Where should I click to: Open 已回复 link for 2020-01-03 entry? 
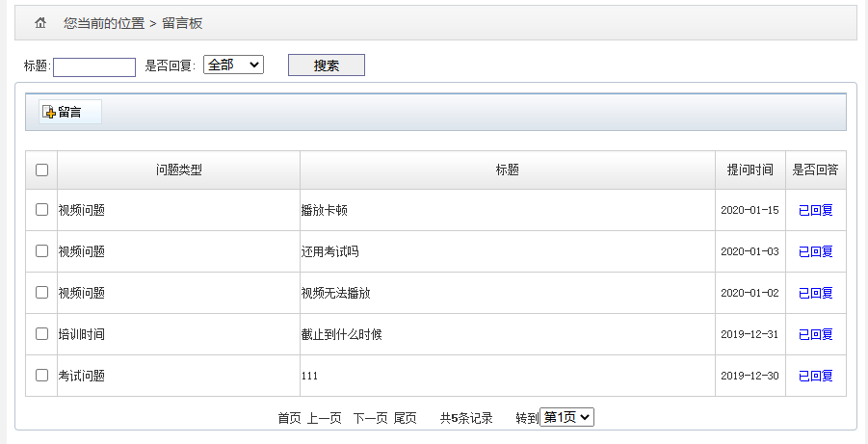pyautogui.click(x=815, y=251)
